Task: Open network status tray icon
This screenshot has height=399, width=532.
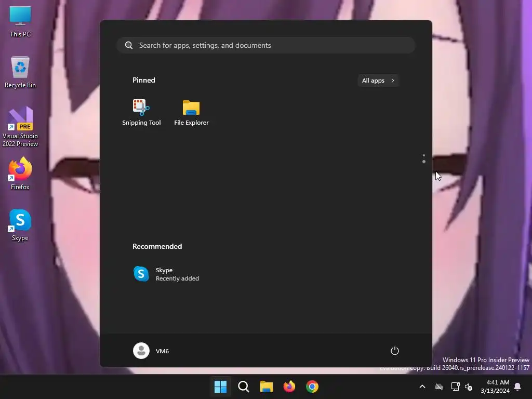Action: (x=455, y=387)
